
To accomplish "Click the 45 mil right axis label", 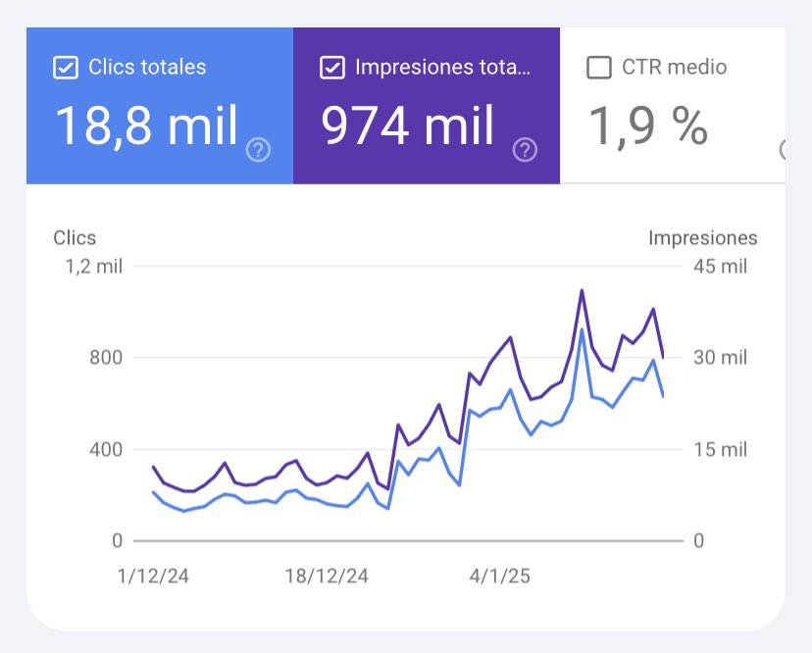I will pyautogui.click(x=720, y=266).
